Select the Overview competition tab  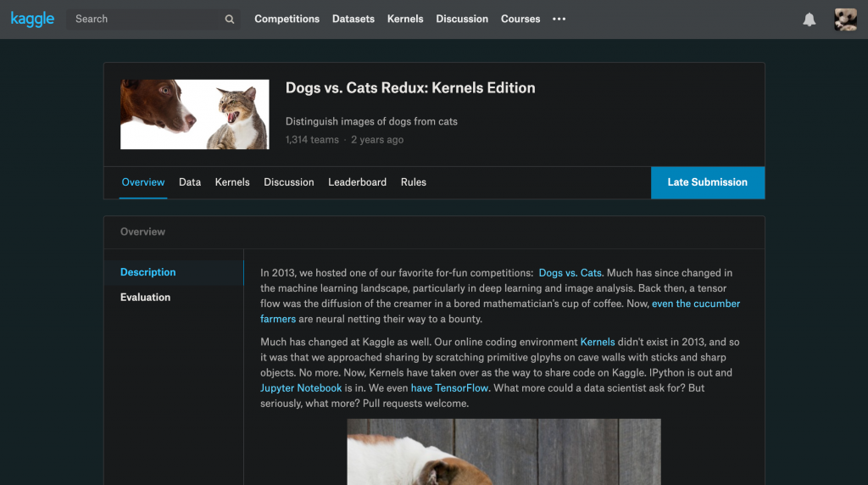click(142, 182)
